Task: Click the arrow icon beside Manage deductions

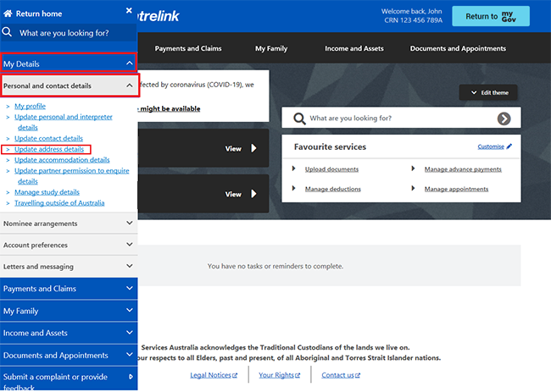Action: (x=294, y=189)
